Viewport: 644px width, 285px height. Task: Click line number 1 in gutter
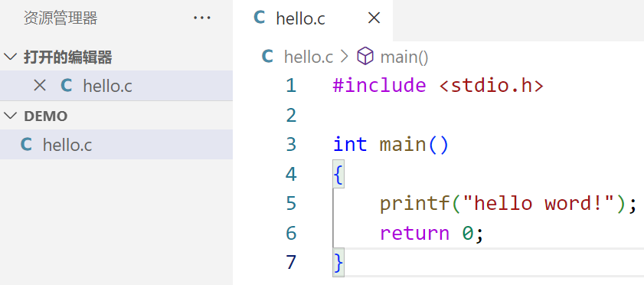click(291, 85)
